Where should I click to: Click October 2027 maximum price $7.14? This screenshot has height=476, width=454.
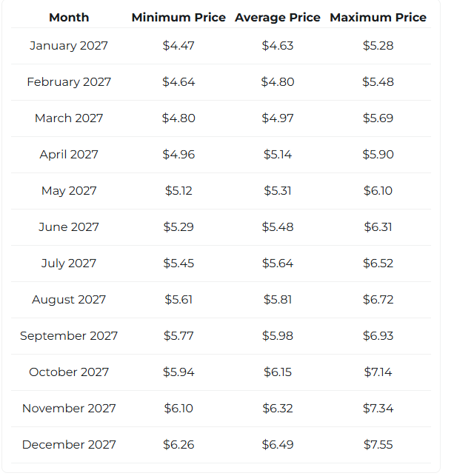click(x=378, y=372)
